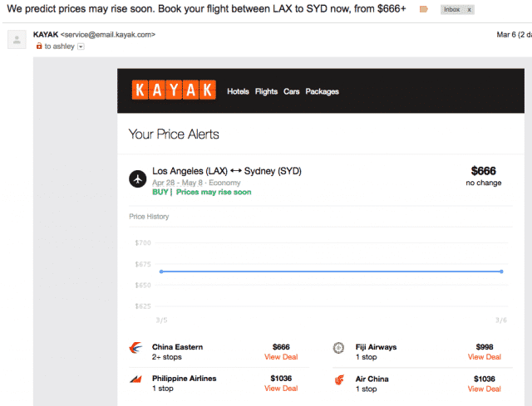Screen dimensions: 532x406
Task: Click the yellow importance marker tag
Action: coord(424,9)
